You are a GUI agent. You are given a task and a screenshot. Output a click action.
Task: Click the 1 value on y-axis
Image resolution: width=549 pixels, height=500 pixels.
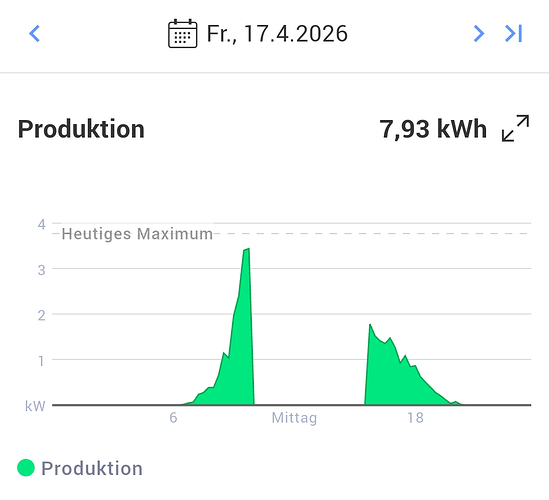click(42, 361)
